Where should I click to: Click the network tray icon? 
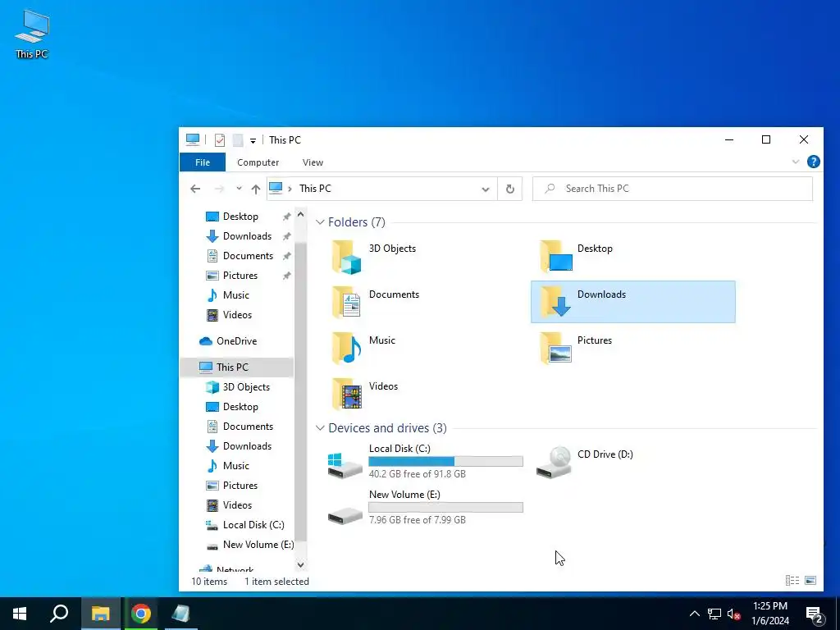point(714,614)
